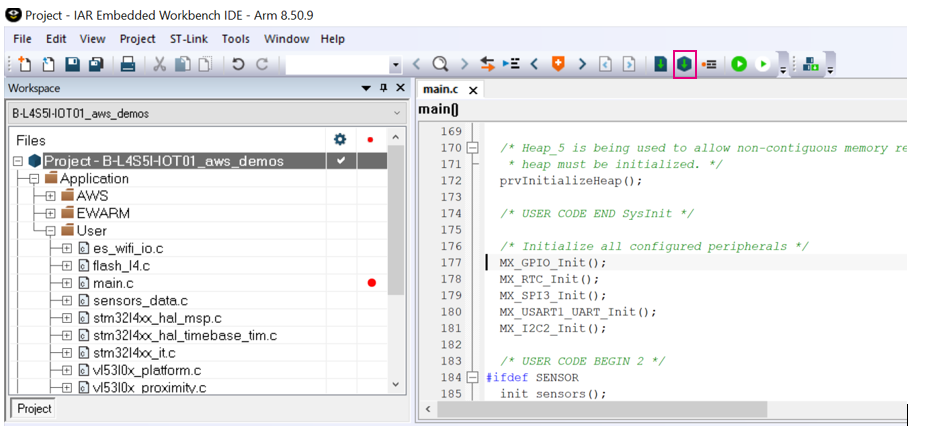Open the quick search dropdown arrow
Image resolution: width=925 pixels, height=439 pixels.
pos(396,65)
